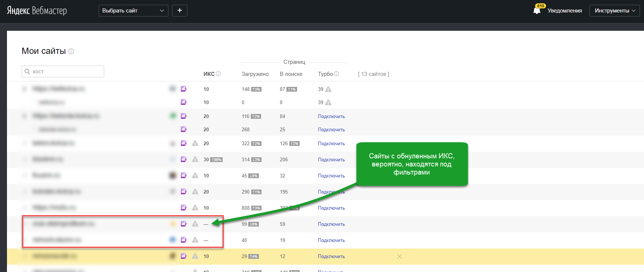Click the loaded pages value 808
This screenshot has height=272, width=644.
pos(246,208)
